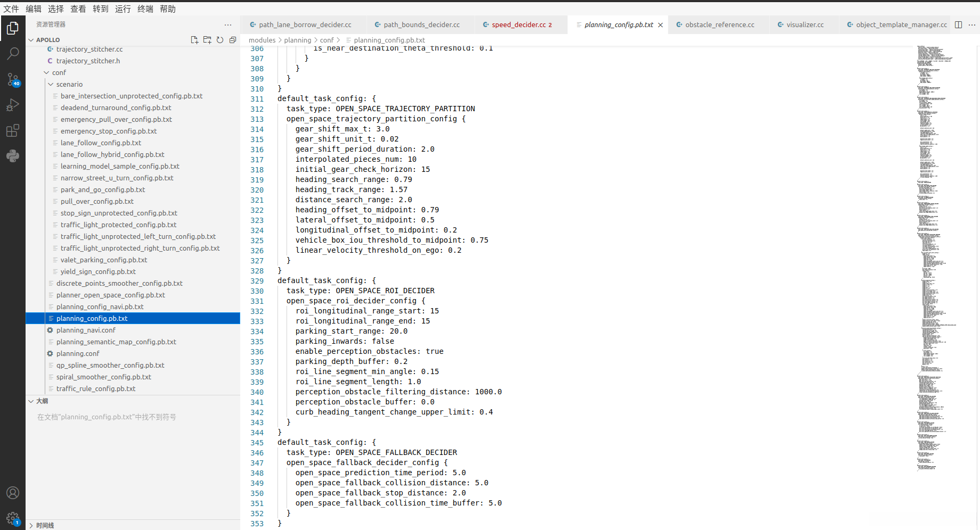980x530 pixels.
Task: Collapse all folders in the explorer
Action: 233,40
